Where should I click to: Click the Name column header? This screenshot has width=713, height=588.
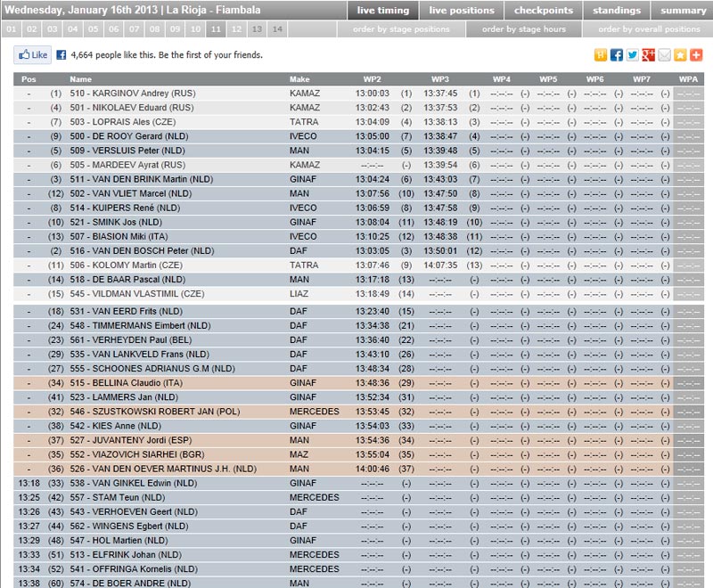(x=80, y=79)
